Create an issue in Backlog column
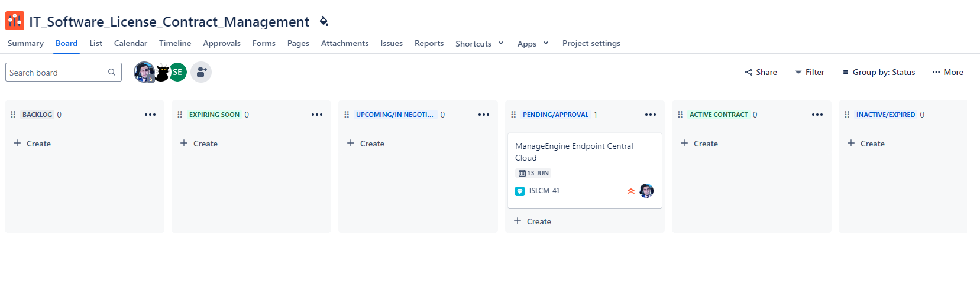Viewport: 980px width, 290px height. click(33, 144)
